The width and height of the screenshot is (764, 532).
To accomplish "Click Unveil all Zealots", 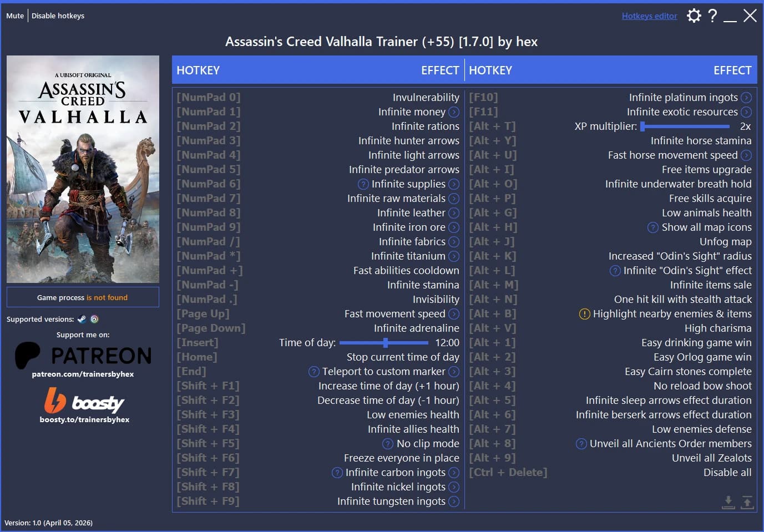I will (x=711, y=458).
